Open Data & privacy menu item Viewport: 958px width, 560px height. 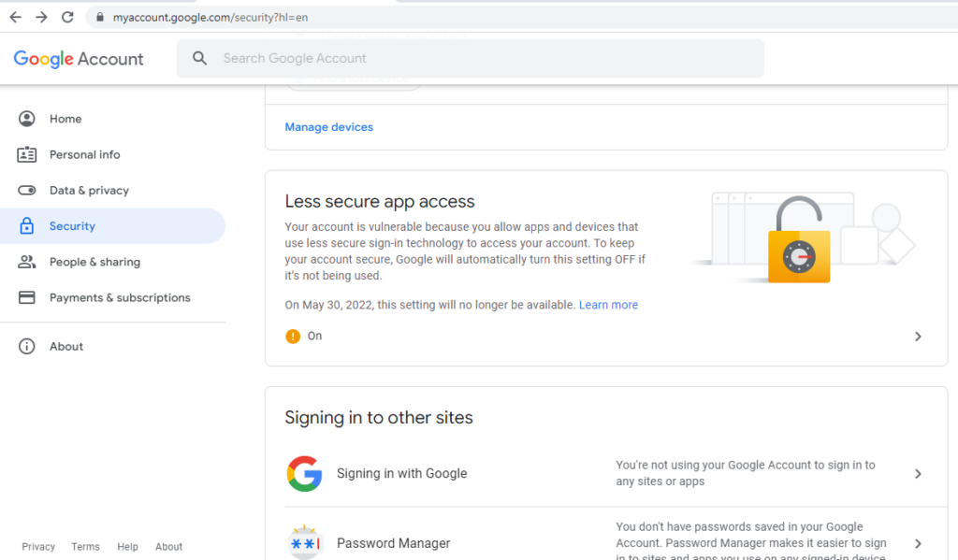tap(89, 191)
